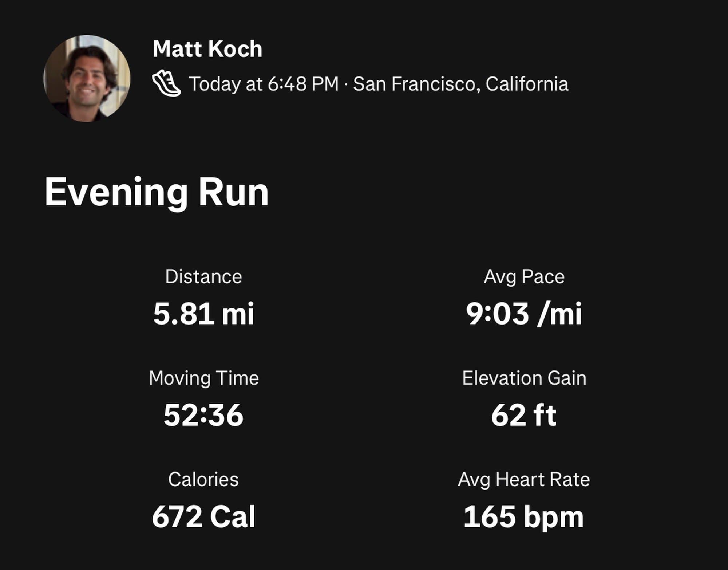Click the Matt Koch athlete name
The image size is (728, 570).
207,49
